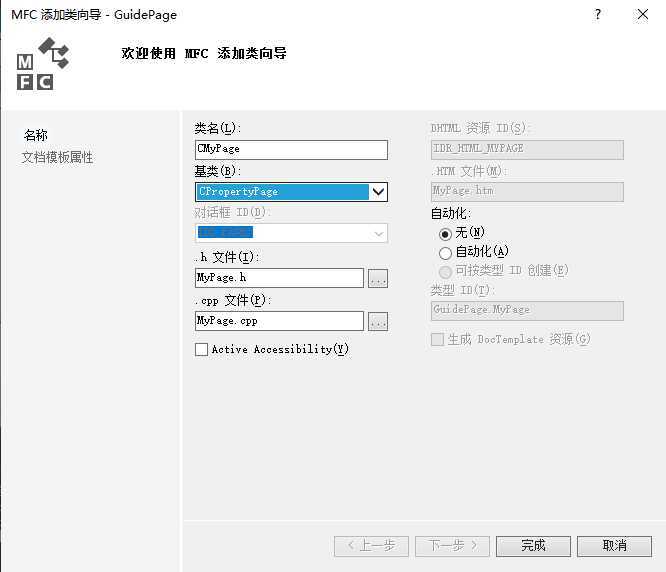Click the 类名(L) label
The width and height of the screenshot is (666, 572).
point(217,128)
